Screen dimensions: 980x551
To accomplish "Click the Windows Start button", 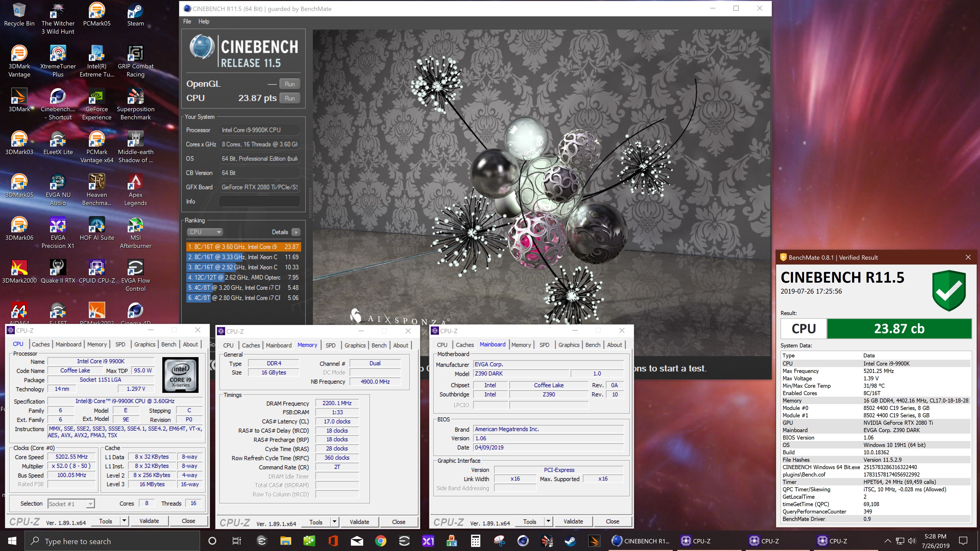I will [12, 541].
